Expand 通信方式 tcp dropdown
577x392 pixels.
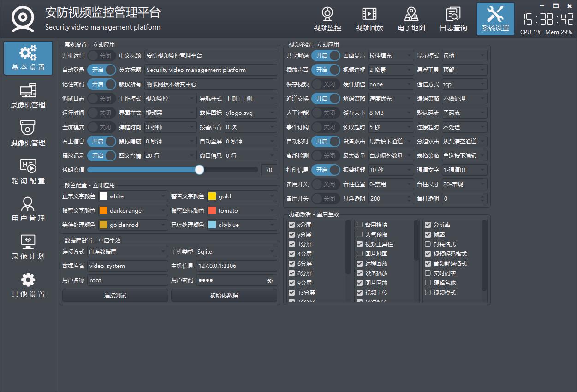[464, 84]
